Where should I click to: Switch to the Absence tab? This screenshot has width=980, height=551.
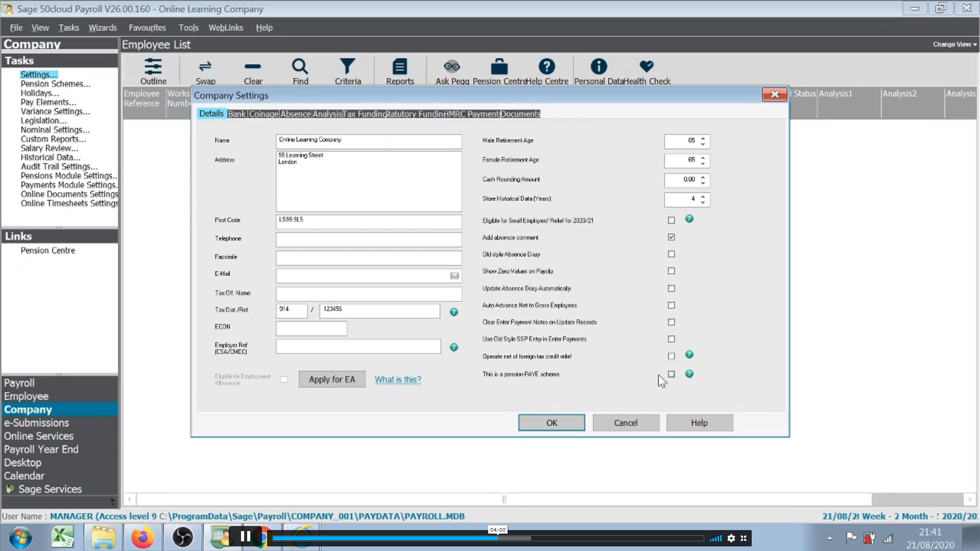[x=295, y=114]
